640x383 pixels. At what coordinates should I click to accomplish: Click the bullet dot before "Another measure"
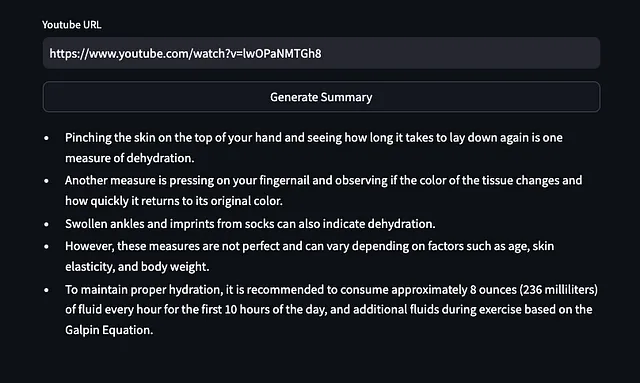[x=46, y=180]
